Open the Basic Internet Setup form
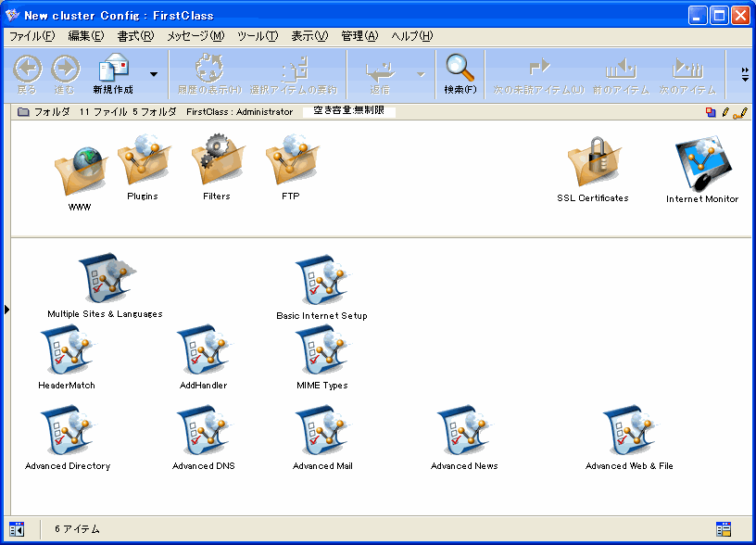756x545 pixels. [x=321, y=282]
